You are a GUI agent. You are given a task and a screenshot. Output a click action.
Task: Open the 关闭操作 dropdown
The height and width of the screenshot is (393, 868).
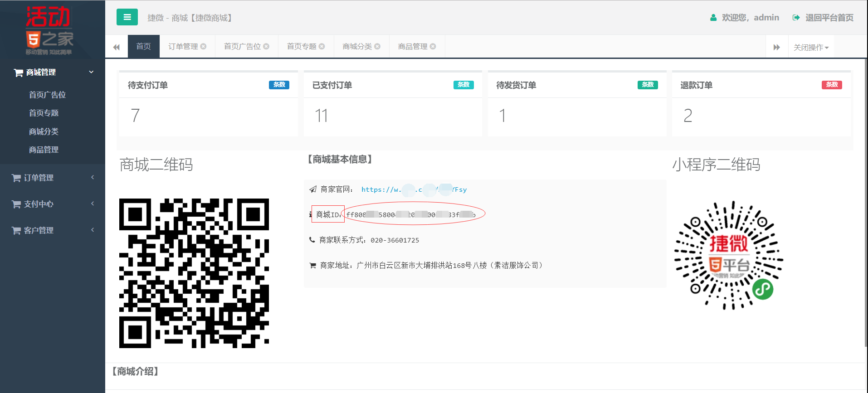(x=811, y=47)
